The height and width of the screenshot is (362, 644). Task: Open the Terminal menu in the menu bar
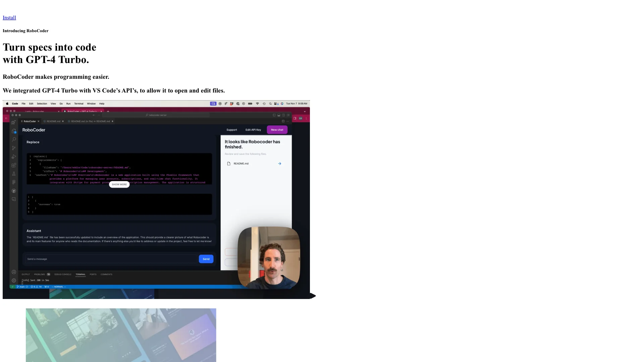click(x=79, y=104)
